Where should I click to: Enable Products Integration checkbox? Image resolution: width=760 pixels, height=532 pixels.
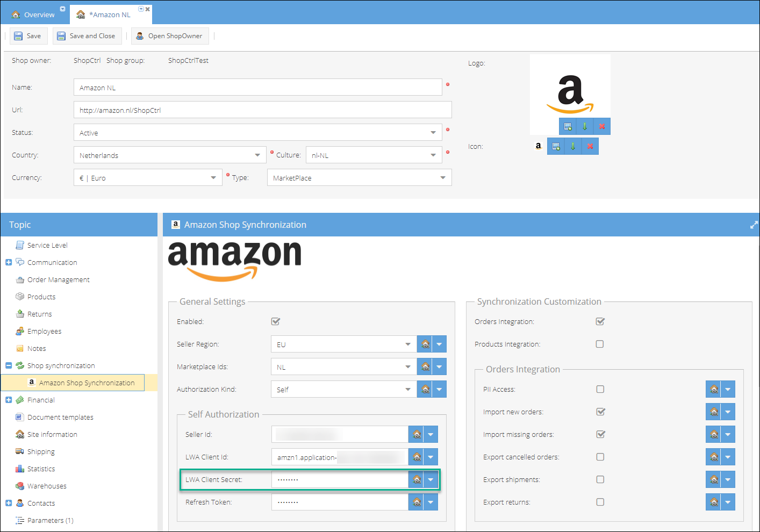600,344
